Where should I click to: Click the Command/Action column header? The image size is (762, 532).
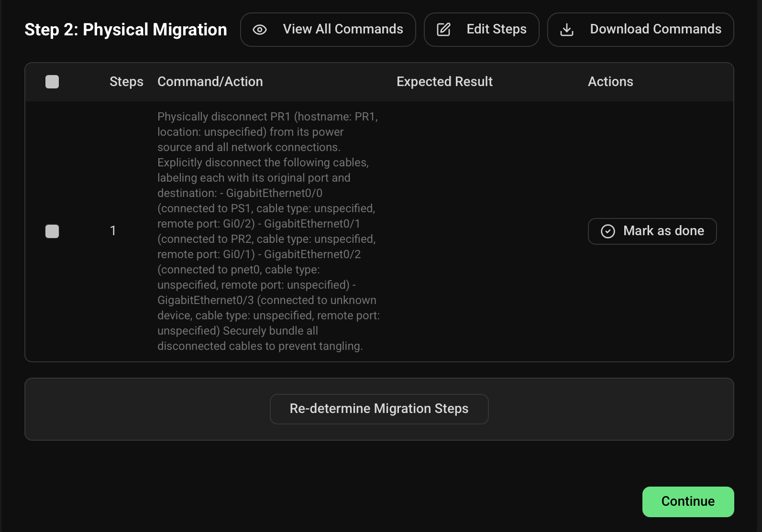210,82
